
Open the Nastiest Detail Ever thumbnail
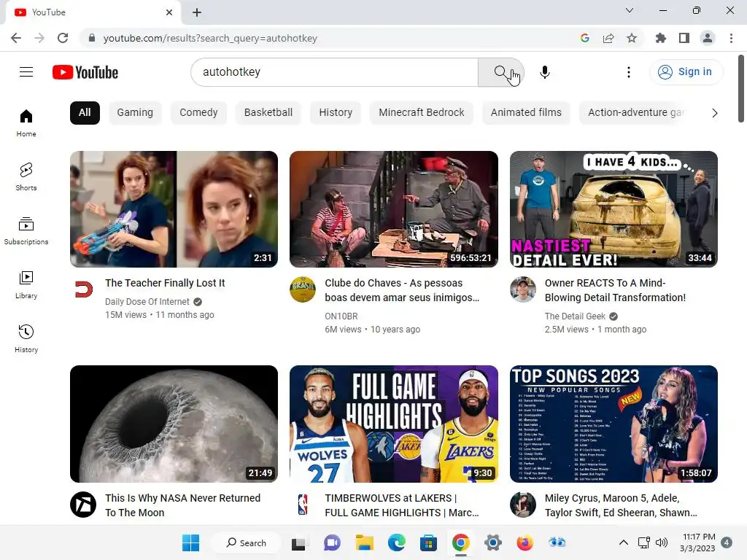[x=614, y=209]
